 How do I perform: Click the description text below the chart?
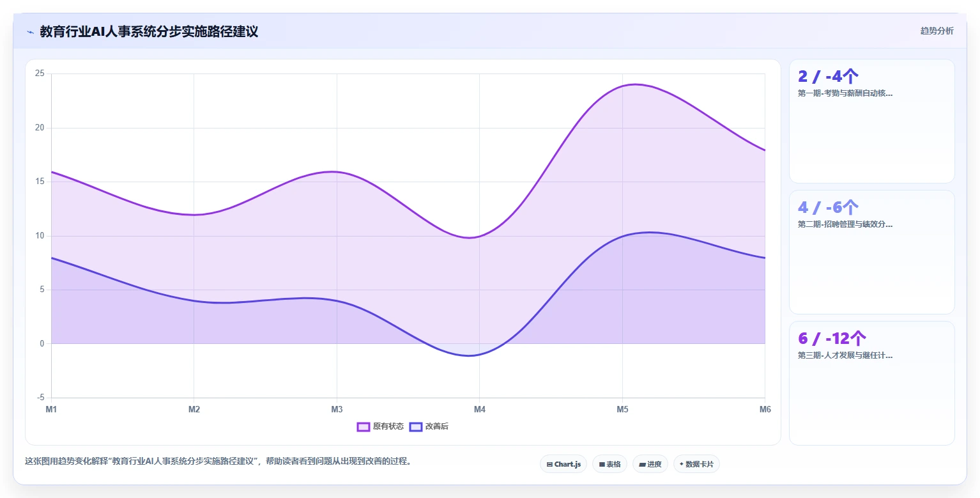coord(218,461)
